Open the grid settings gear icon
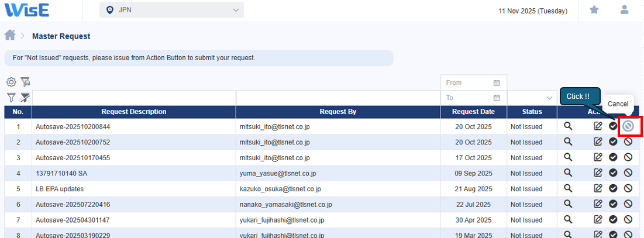 coord(11,82)
